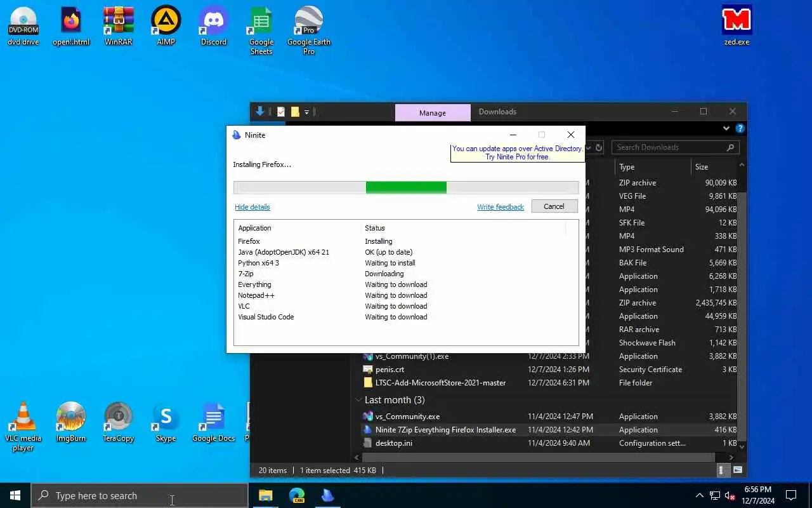Select vs_Community.exe under Last month

tap(549, 417)
